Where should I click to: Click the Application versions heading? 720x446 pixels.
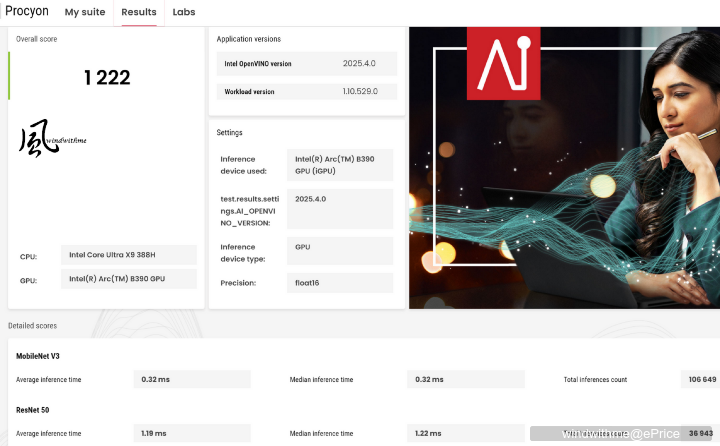tap(248, 39)
